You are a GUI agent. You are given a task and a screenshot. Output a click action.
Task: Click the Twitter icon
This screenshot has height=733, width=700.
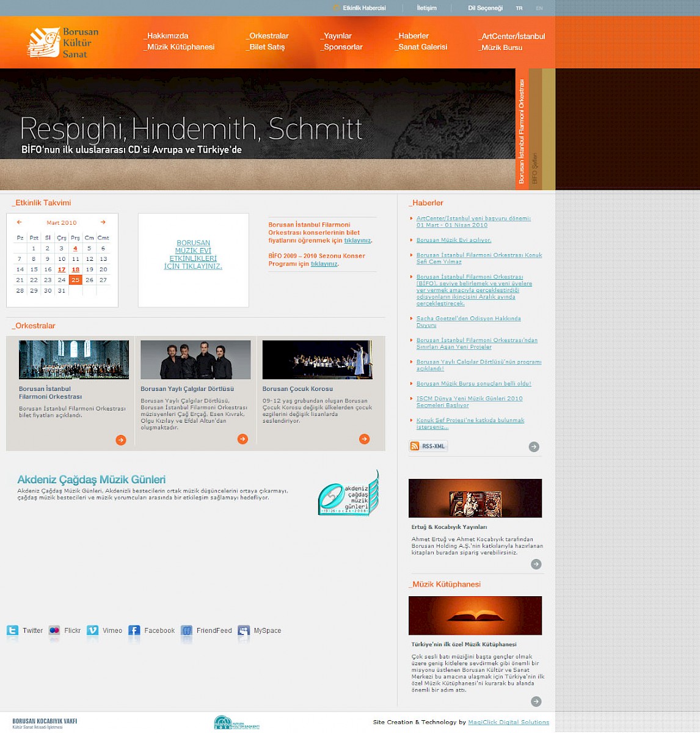[12, 631]
